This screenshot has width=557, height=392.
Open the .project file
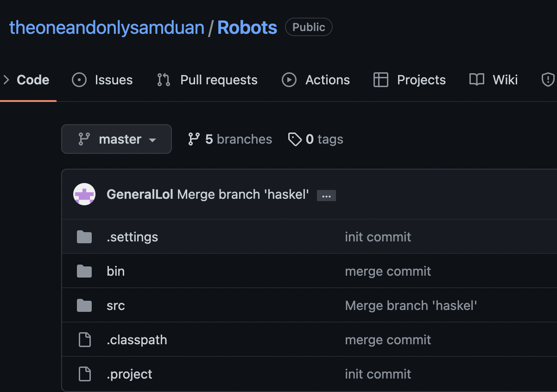(x=129, y=374)
